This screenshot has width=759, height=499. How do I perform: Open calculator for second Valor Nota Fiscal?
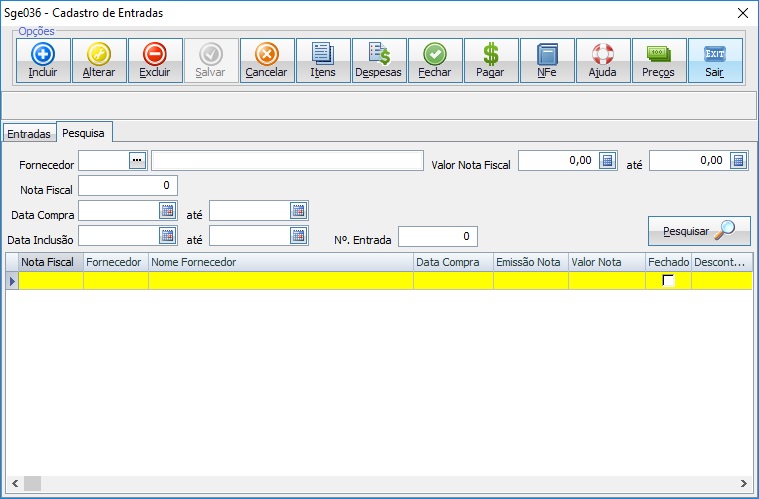pos(738,160)
